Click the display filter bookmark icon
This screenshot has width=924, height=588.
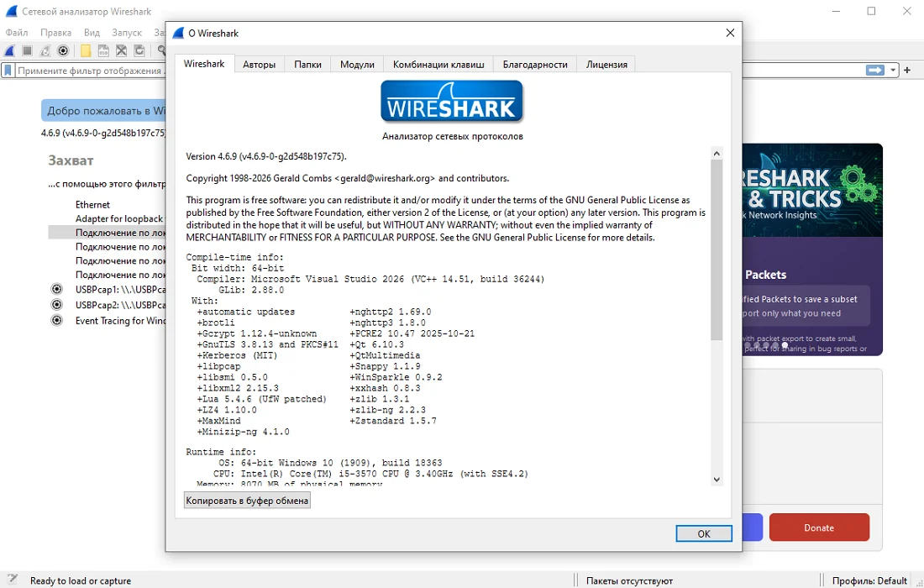(x=8, y=70)
